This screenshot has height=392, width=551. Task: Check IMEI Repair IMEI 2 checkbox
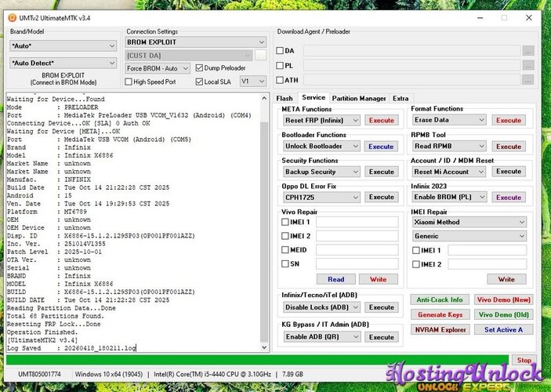pos(415,264)
